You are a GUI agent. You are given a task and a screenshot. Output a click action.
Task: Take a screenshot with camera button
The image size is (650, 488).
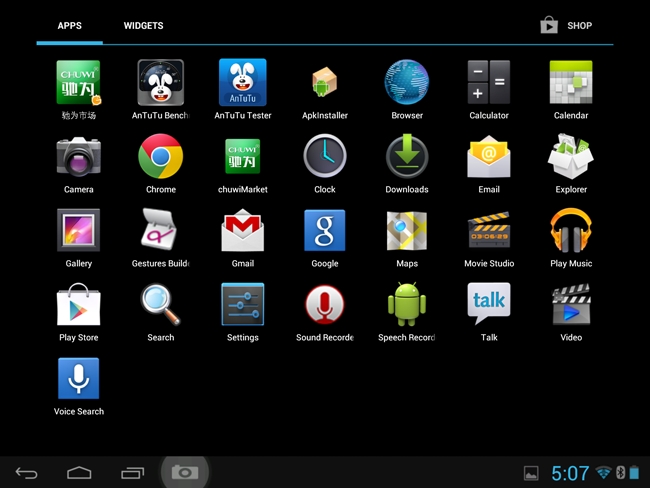tap(185, 472)
